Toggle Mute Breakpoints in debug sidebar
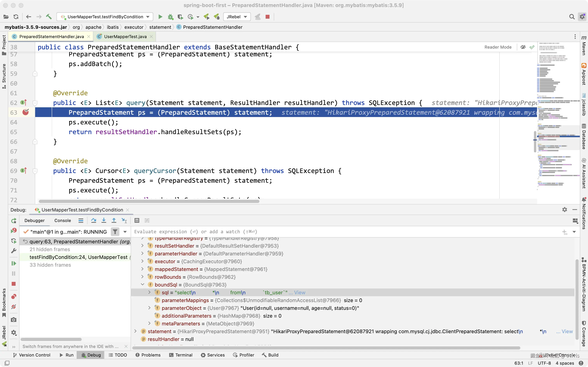 point(14,307)
